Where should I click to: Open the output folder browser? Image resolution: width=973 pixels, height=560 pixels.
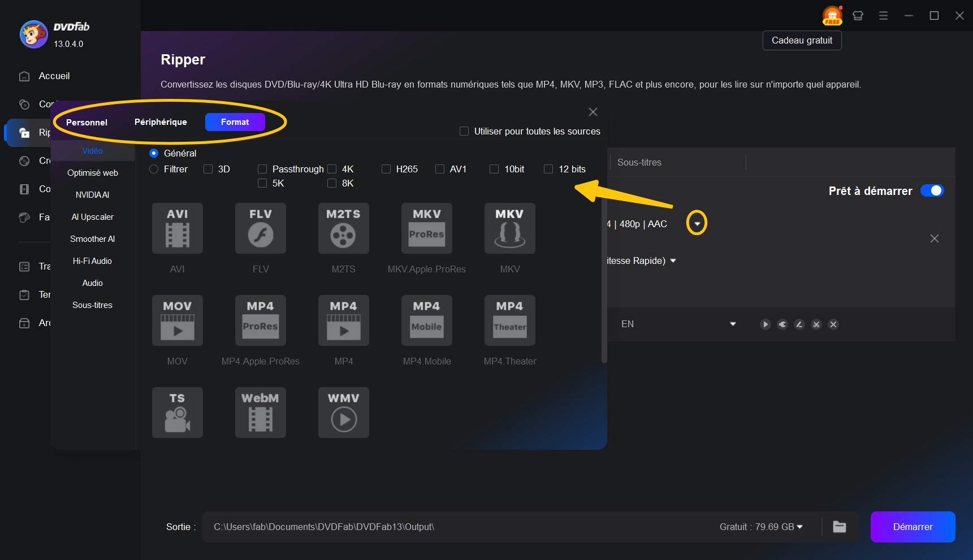839,527
